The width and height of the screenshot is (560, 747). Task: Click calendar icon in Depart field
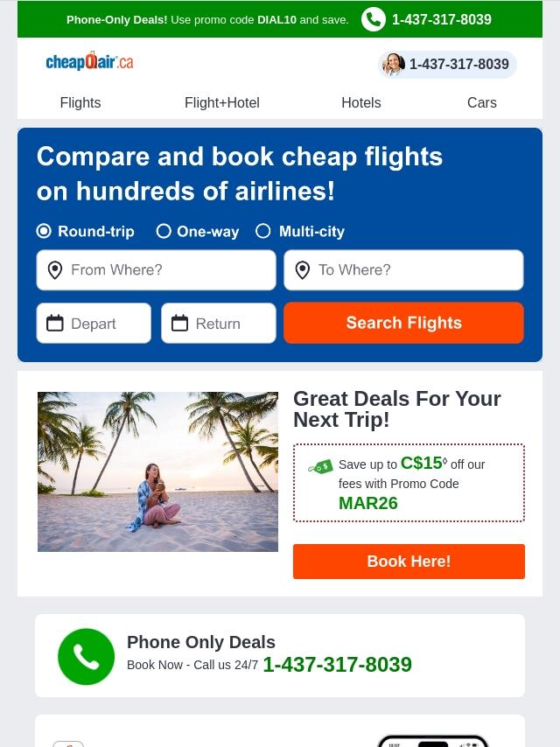tap(55, 323)
